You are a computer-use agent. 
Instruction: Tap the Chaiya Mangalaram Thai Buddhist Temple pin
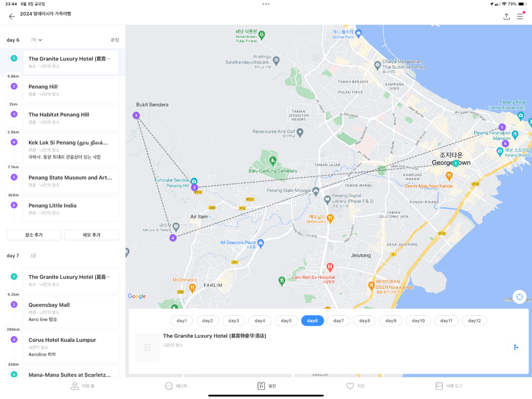click(x=377, y=65)
